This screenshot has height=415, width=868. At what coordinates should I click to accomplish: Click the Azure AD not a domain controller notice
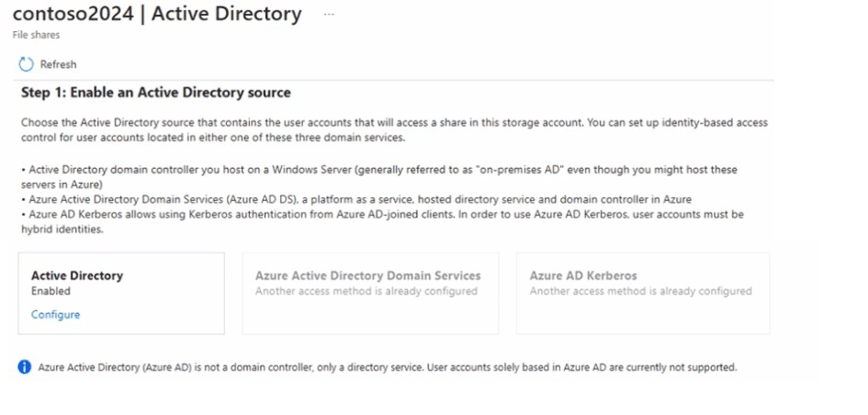click(387, 367)
